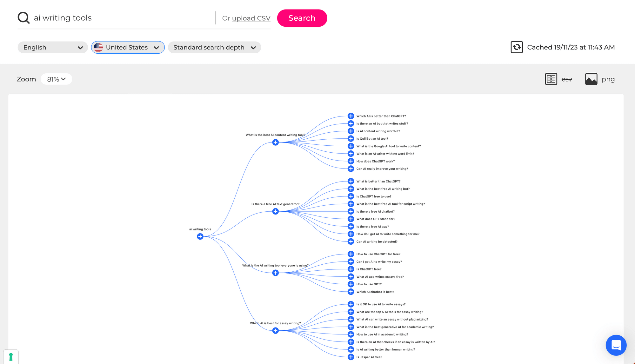The image size is (635, 364).
Task: Click the green keyhole icon at bottom left
Action: (11, 357)
